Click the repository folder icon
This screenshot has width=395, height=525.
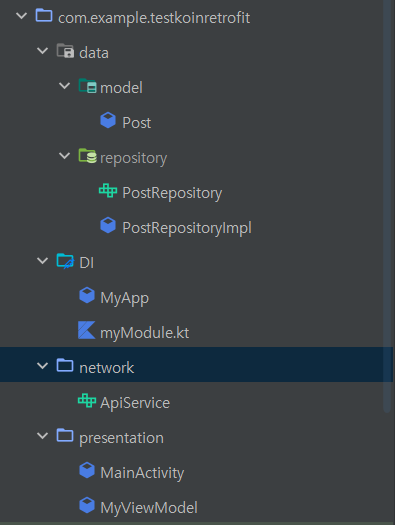(88, 156)
